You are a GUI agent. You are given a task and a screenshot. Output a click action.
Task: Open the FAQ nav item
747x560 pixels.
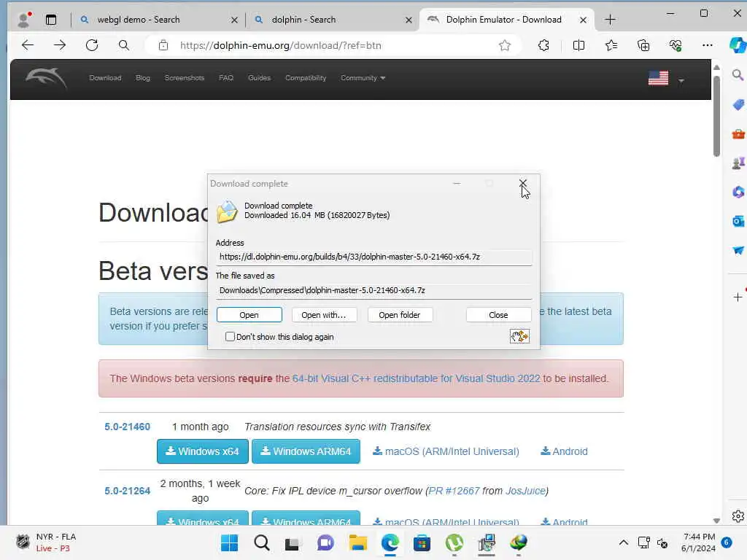[x=226, y=77]
